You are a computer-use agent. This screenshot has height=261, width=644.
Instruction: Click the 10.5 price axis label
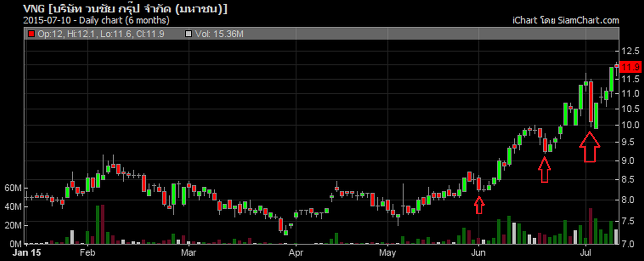point(630,109)
